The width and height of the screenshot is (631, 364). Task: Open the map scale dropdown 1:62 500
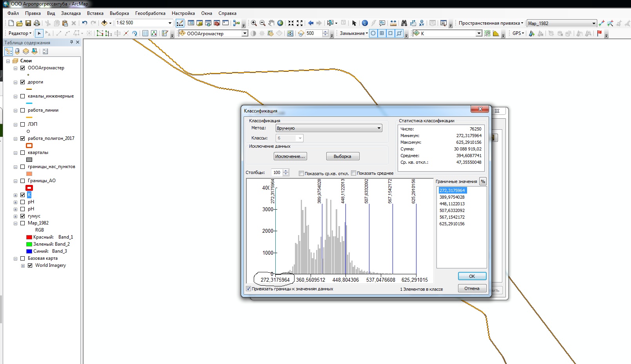pos(170,23)
